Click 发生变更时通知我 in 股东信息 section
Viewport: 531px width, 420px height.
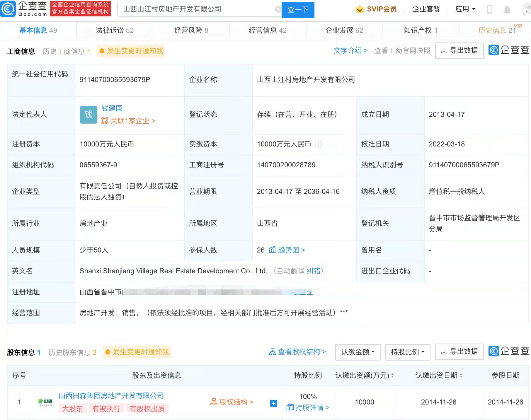coord(137,352)
